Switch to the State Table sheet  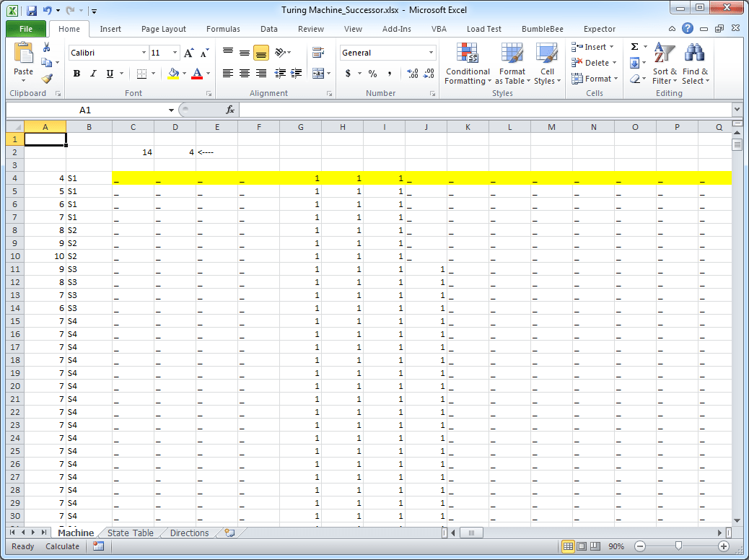pyautogui.click(x=131, y=533)
